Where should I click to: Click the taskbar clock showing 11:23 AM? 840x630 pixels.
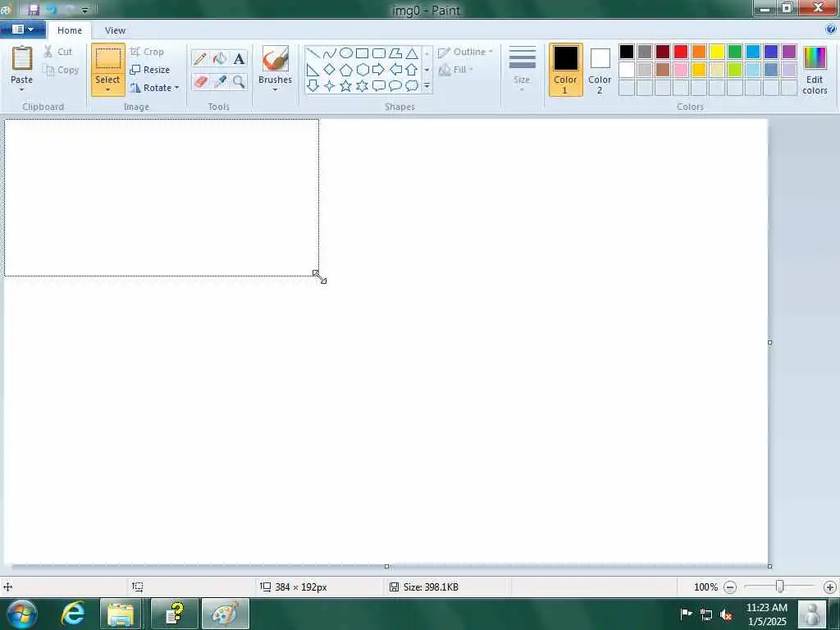767,608
